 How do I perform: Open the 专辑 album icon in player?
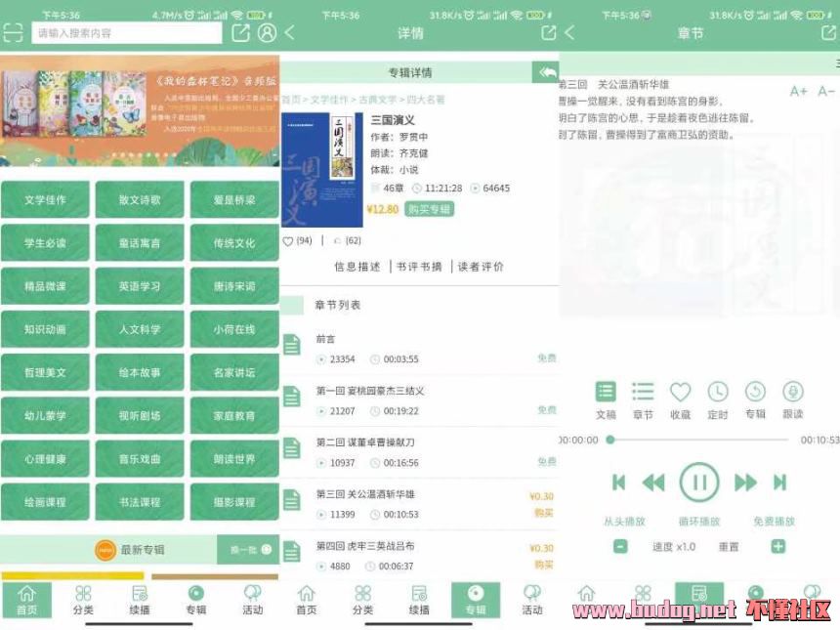point(755,399)
